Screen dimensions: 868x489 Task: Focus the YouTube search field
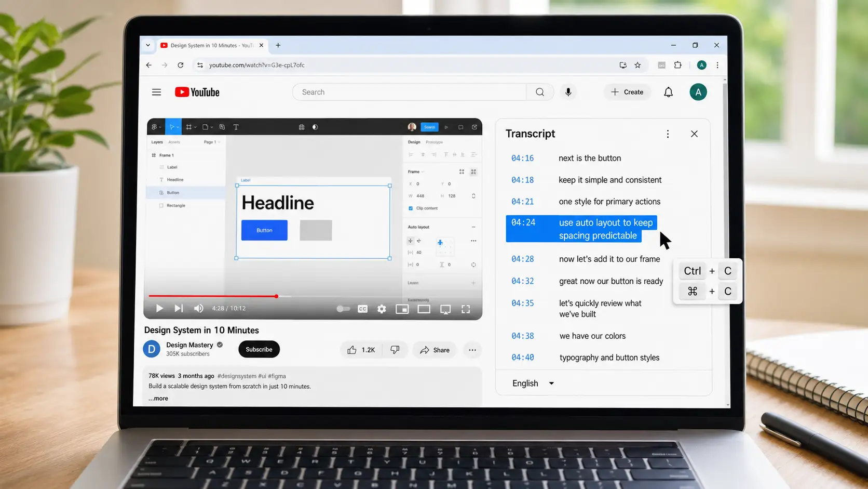(410, 92)
